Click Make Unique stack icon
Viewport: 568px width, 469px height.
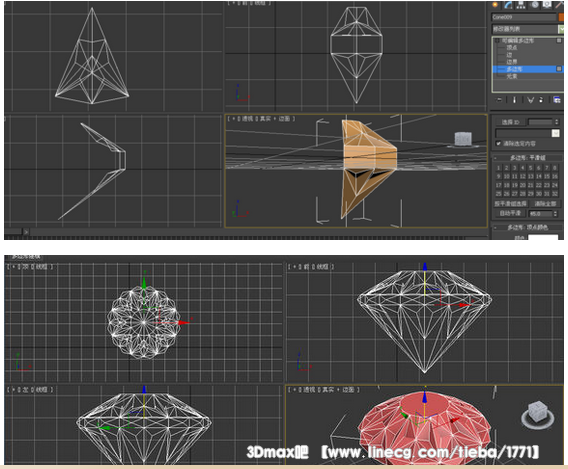pos(530,100)
